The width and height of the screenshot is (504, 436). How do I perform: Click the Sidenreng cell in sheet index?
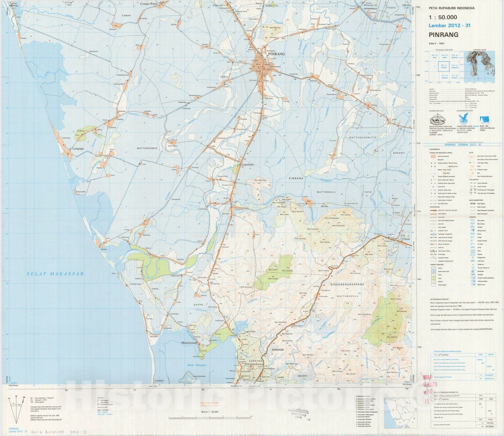[x=455, y=66]
